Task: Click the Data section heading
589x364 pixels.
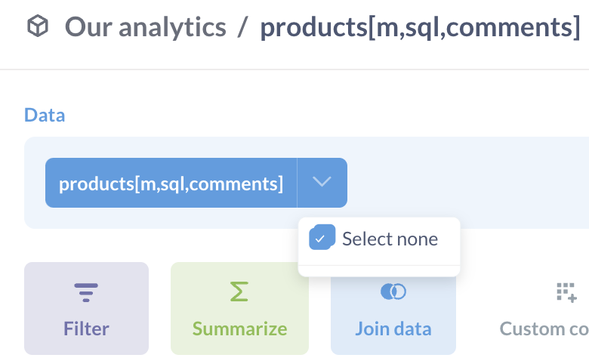Action: click(x=45, y=115)
